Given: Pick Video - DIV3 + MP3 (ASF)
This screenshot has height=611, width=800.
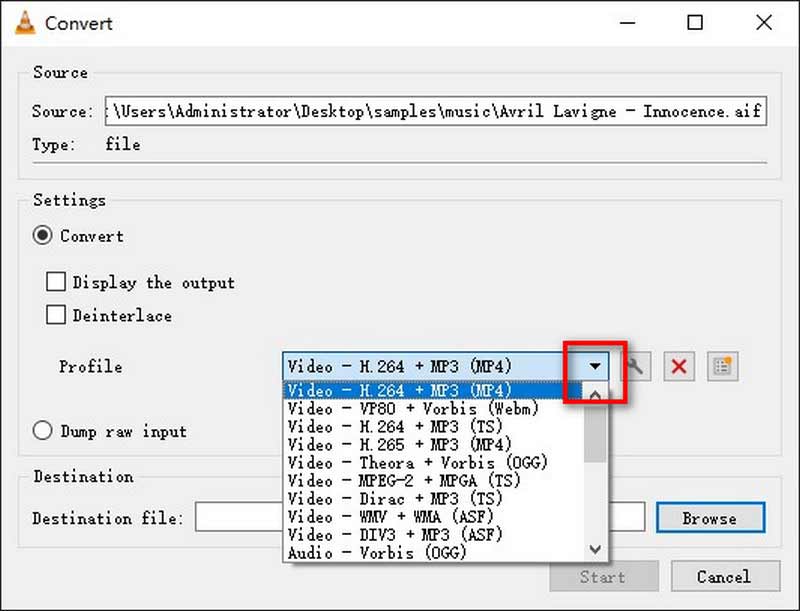Looking at the screenshot, I should point(433,534).
